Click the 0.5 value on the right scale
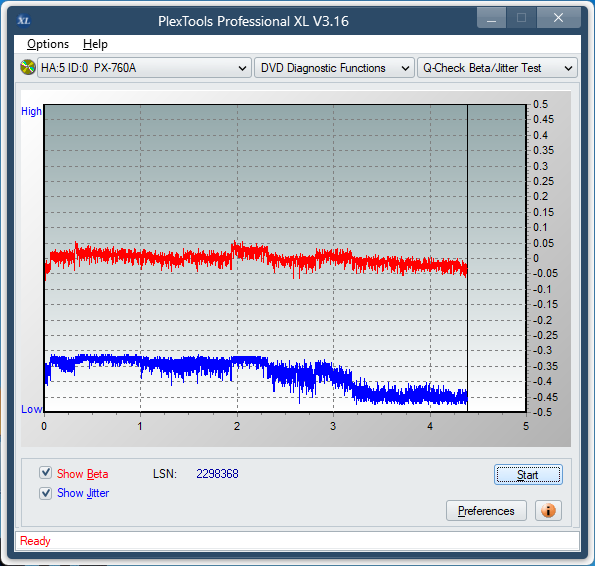Image resolution: width=595 pixels, height=566 pixels. click(x=540, y=104)
